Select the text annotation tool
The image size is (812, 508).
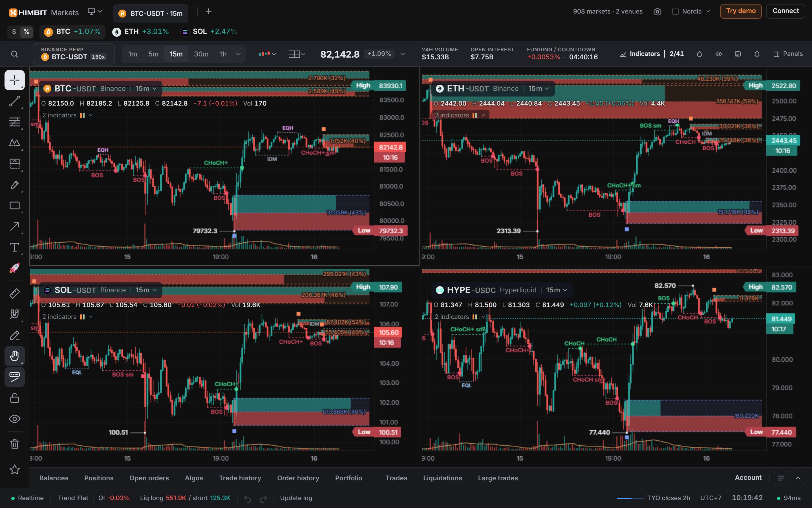[x=14, y=247]
